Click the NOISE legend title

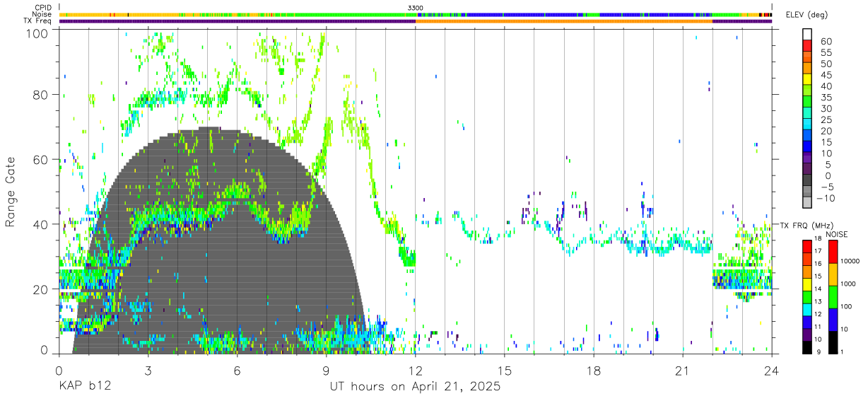(x=836, y=234)
